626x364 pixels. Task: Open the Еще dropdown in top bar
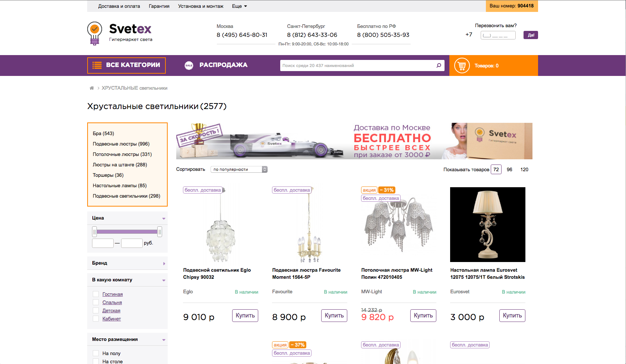pos(239,6)
